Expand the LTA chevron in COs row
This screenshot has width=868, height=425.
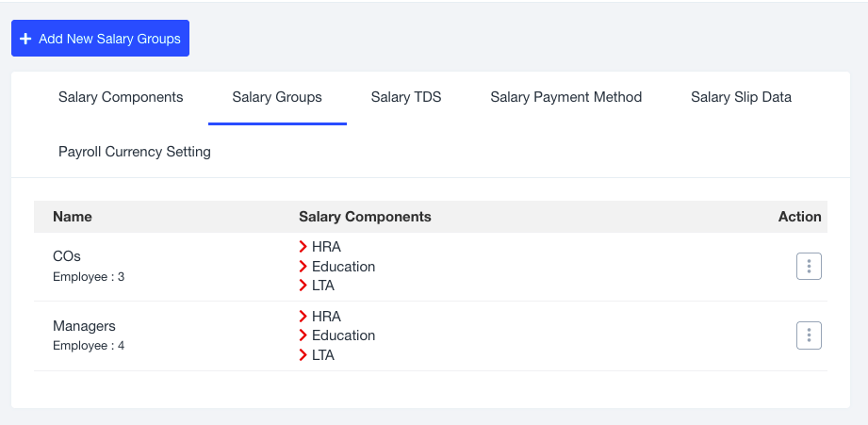click(x=303, y=286)
